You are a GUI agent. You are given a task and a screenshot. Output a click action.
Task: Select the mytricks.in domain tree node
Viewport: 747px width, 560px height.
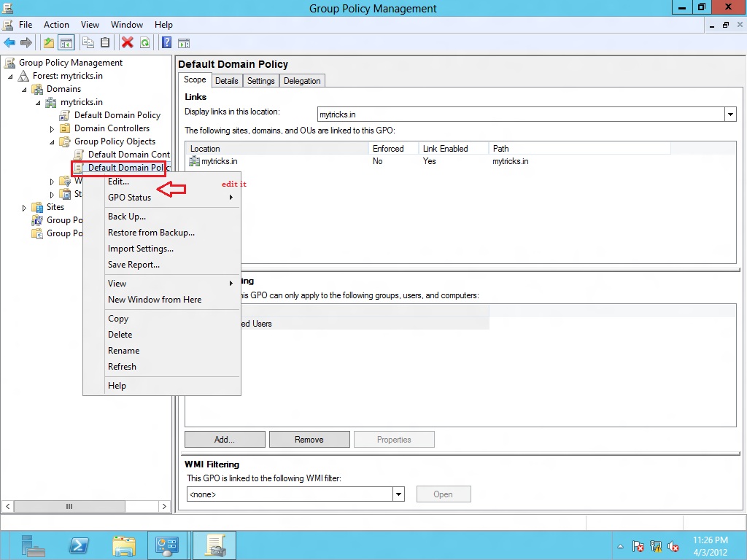[x=82, y=102]
